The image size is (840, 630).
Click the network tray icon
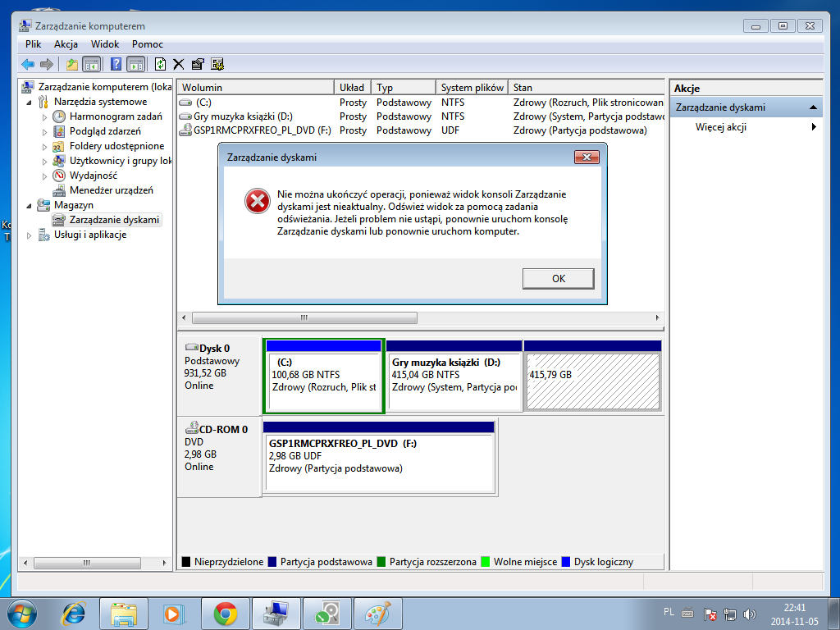[729, 614]
